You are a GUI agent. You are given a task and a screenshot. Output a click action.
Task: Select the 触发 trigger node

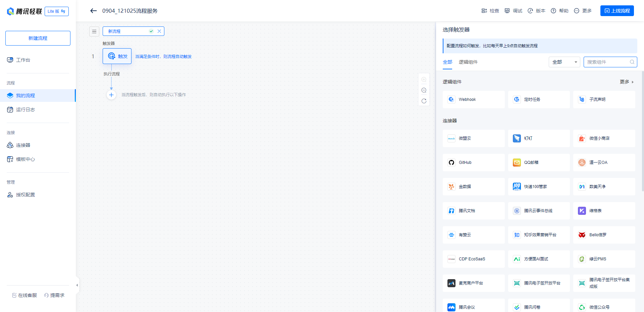(x=117, y=56)
